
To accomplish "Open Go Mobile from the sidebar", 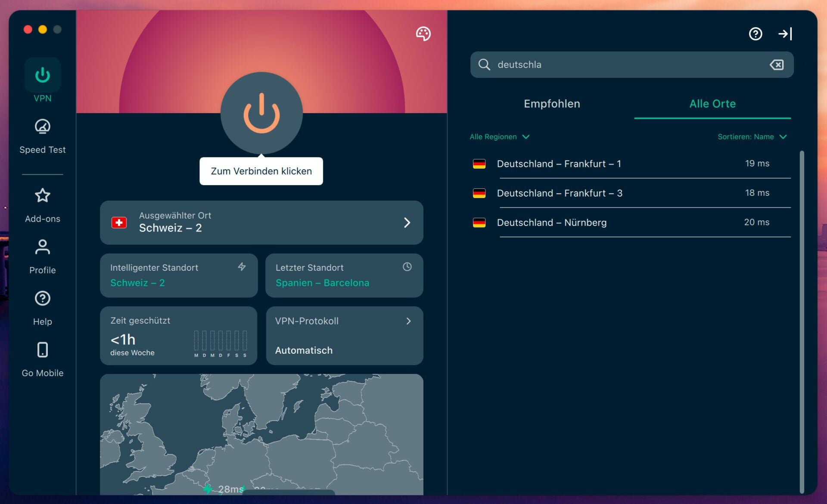I will (42, 350).
